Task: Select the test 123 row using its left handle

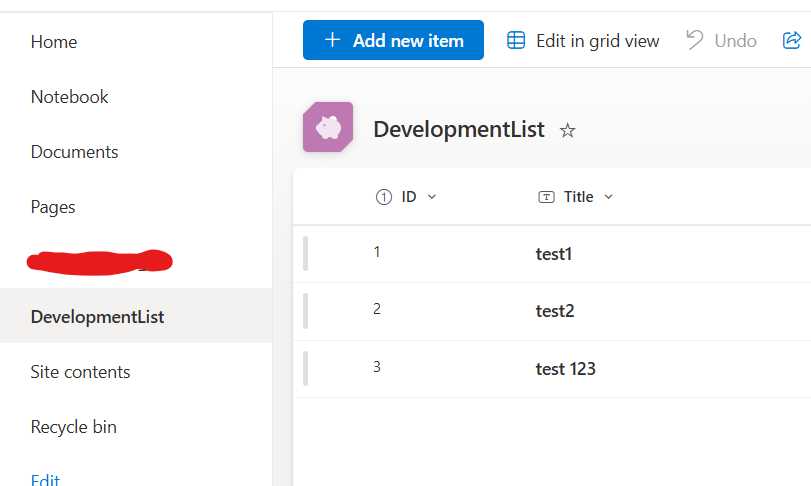Action: (x=305, y=368)
